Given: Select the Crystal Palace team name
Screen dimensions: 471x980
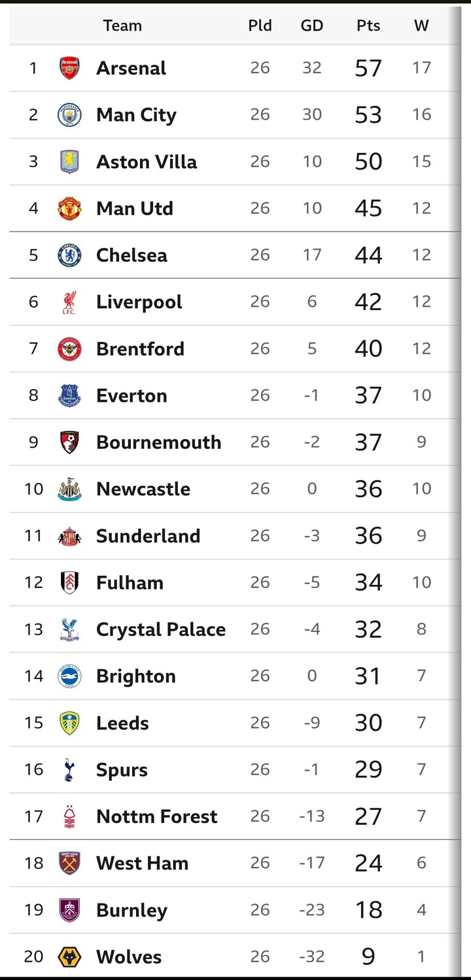Looking at the screenshot, I should [161, 629].
